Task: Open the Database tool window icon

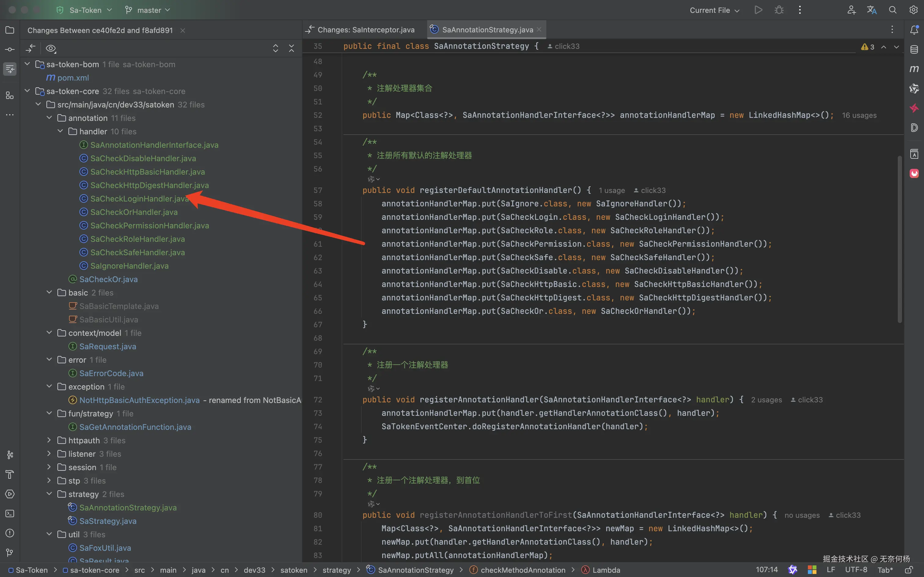Action: 914,49
